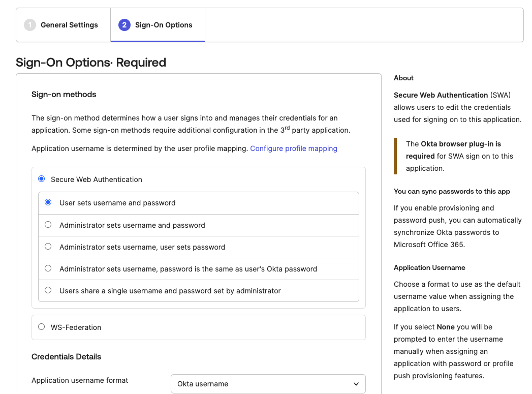This screenshot has height=394, width=532.
Task: Choose 'User sets username and password'
Action: click(48, 202)
